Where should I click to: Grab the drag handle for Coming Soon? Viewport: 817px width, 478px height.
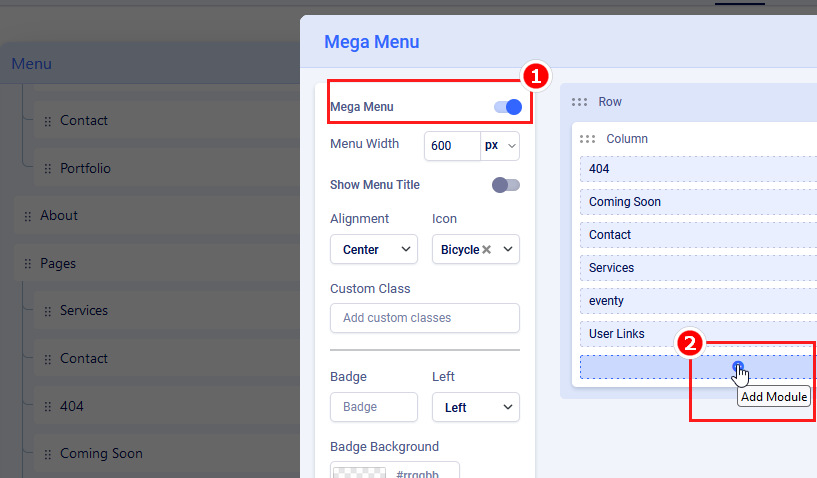47,454
